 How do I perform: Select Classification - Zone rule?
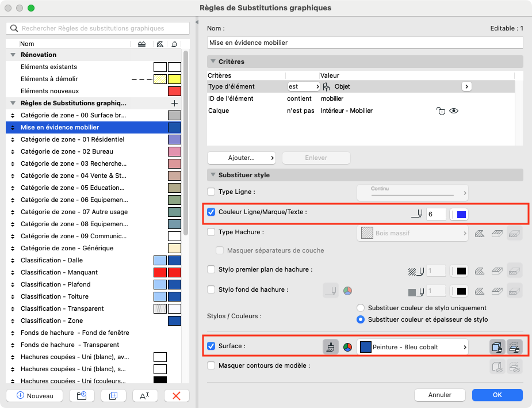point(94,321)
